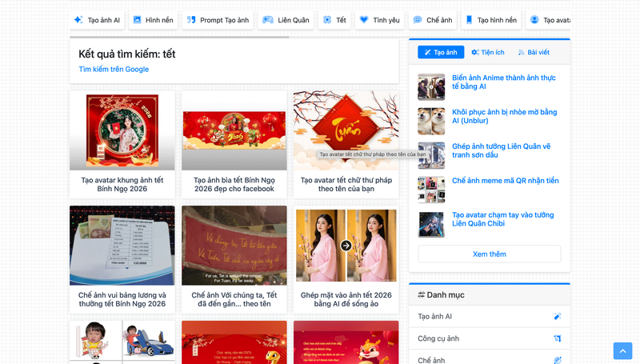Click the Xem thêm button

pyautogui.click(x=490, y=254)
